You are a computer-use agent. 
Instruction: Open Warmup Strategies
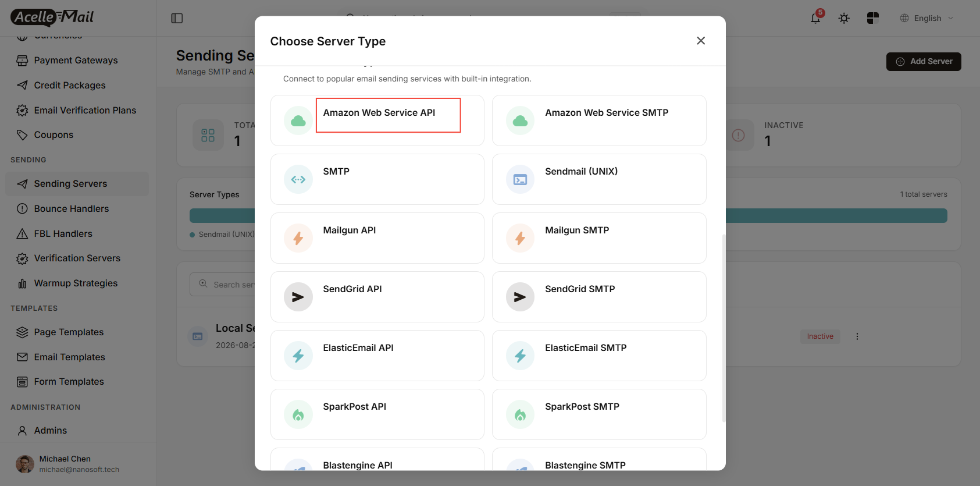[x=77, y=283]
